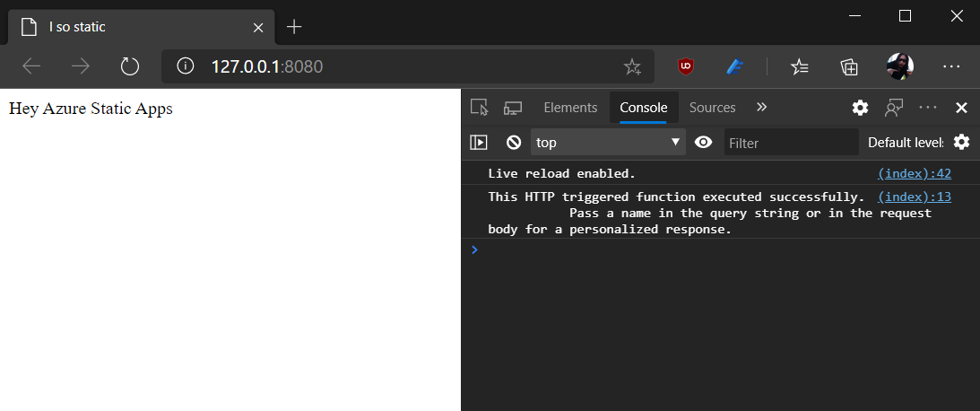The image size is (980, 411).
Task: Switch to the Elements tab
Action: point(570,108)
